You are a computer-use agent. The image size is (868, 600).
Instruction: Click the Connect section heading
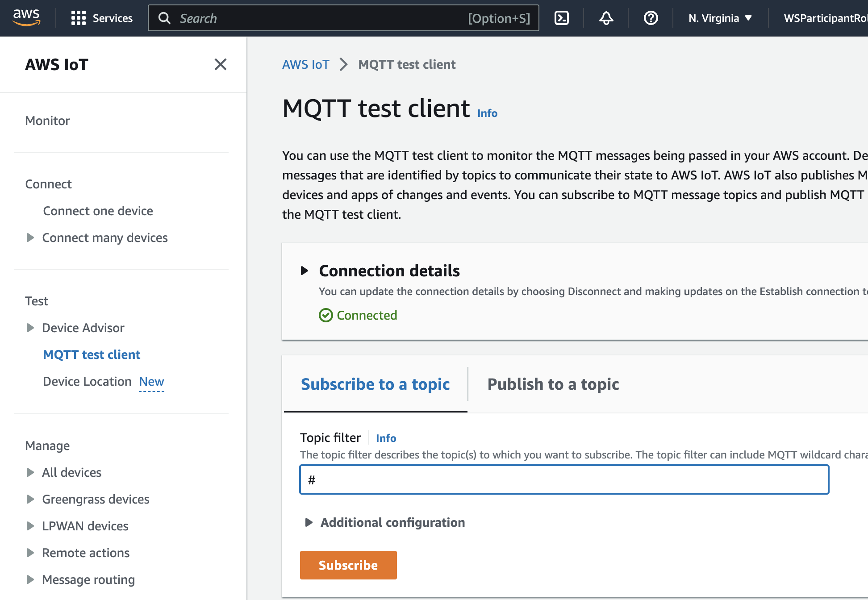48,184
